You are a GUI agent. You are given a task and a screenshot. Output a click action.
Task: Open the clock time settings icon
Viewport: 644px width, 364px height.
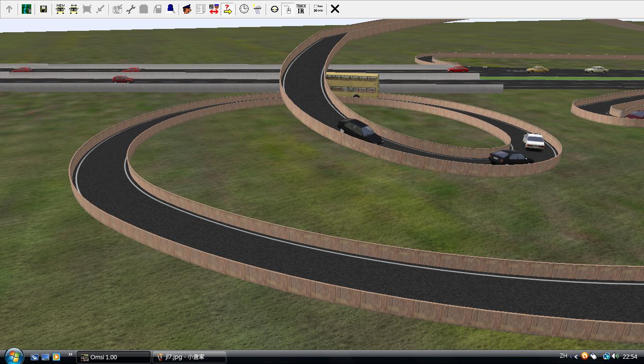point(244,9)
